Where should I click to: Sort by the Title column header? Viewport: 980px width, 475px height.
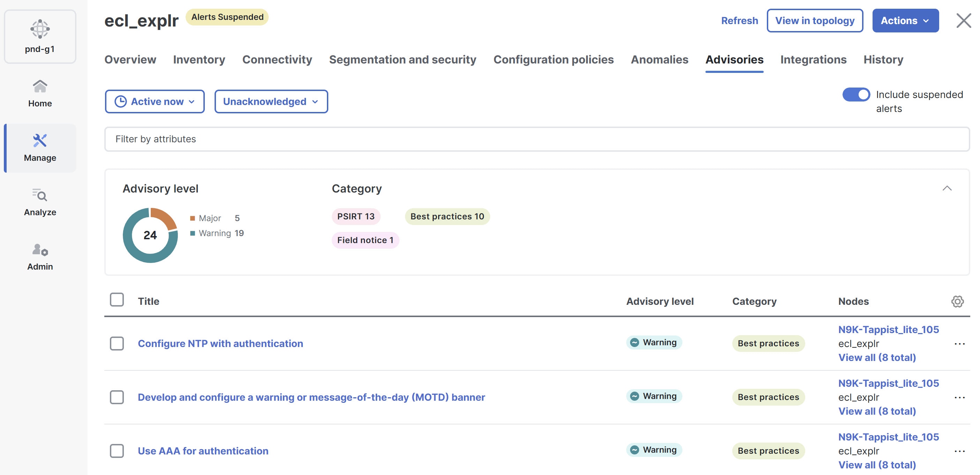point(148,301)
